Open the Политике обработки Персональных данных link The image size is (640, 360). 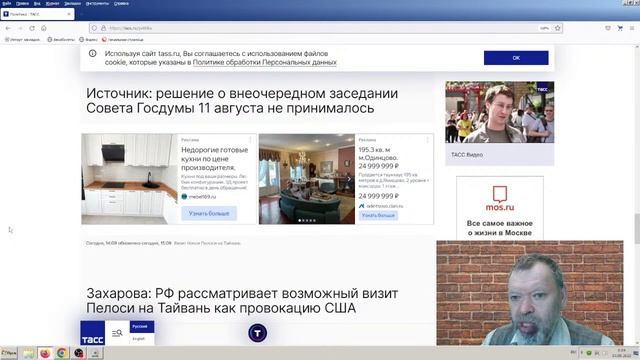264,62
